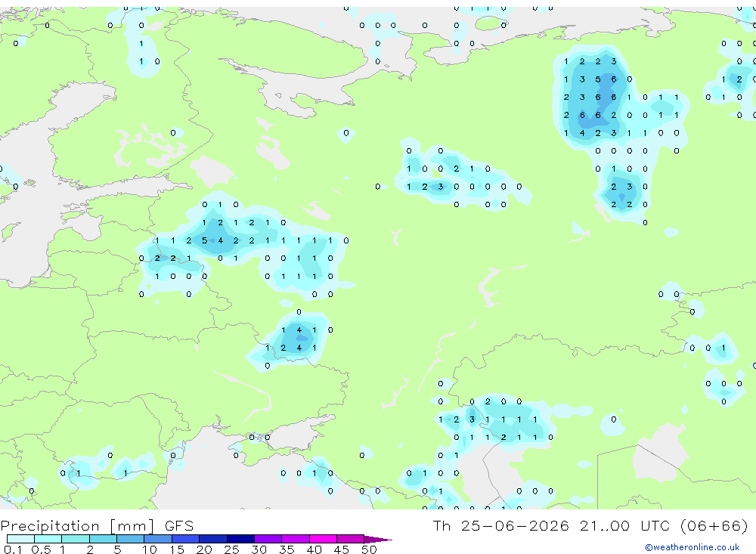The height and width of the screenshot is (554, 756).
Task: Click the 0.5 to 1 legend swatch
Action: [48, 539]
